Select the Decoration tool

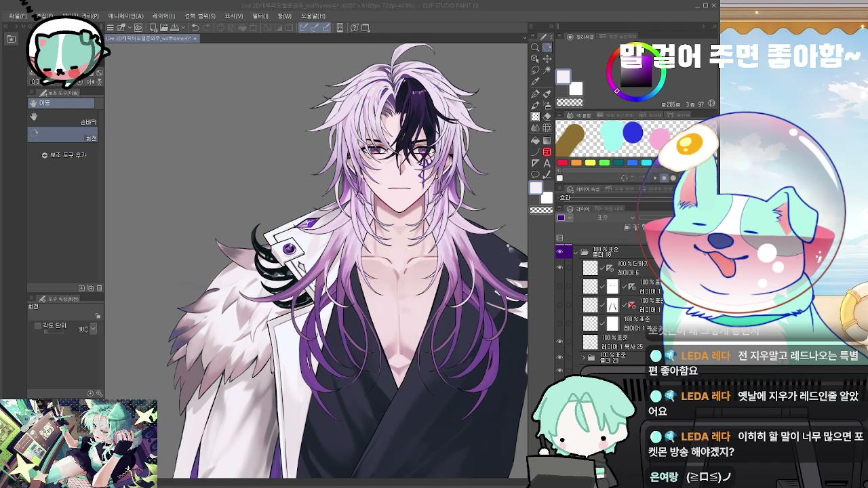click(535, 117)
